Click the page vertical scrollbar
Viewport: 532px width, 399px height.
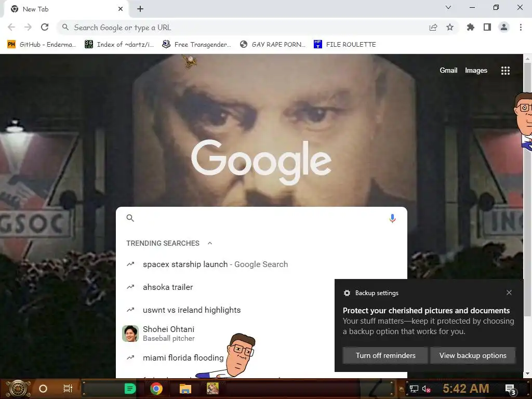527,190
